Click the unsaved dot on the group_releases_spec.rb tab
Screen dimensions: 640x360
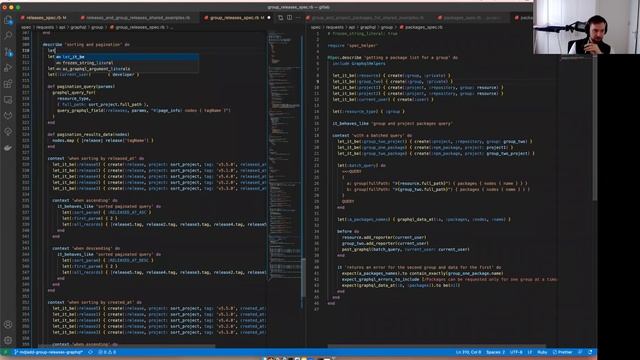coord(269,18)
